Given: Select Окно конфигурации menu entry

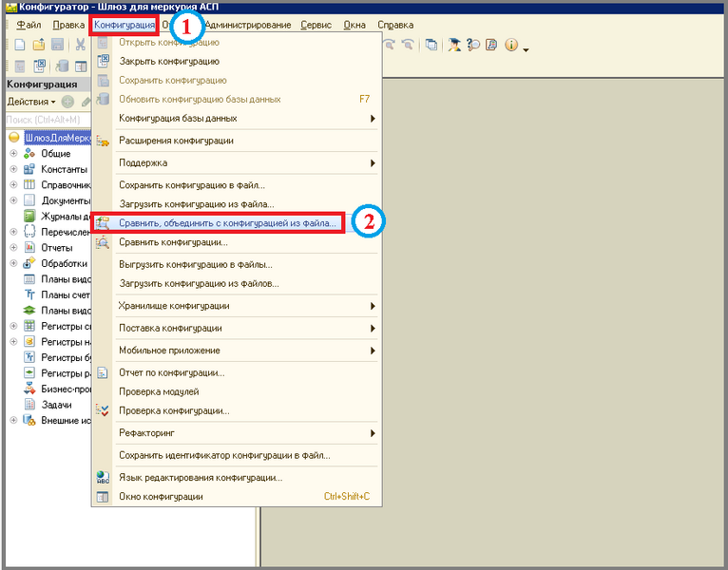Looking at the screenshot, I should tap(237, 497).
